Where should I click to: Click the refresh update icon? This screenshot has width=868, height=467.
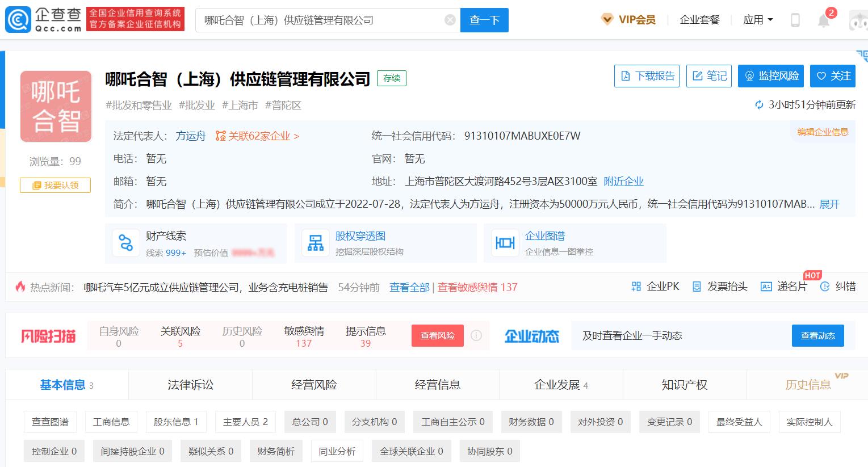(x=759, y=105)
